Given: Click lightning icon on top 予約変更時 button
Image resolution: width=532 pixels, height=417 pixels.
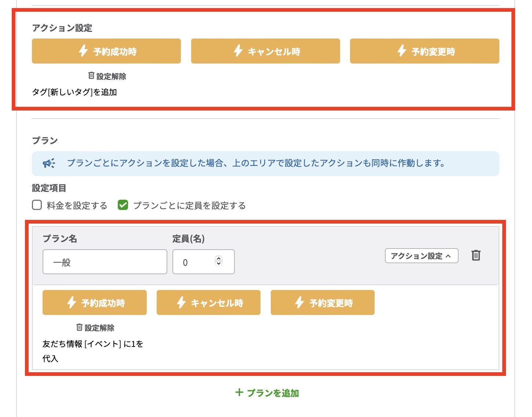Looking at the screenshot, I should 402,51.
